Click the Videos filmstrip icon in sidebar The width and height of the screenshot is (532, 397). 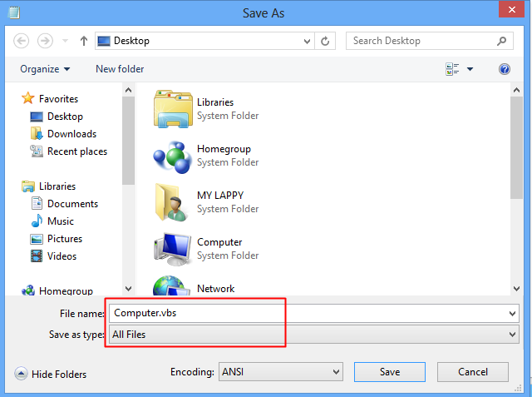click(x=37, y=256)
